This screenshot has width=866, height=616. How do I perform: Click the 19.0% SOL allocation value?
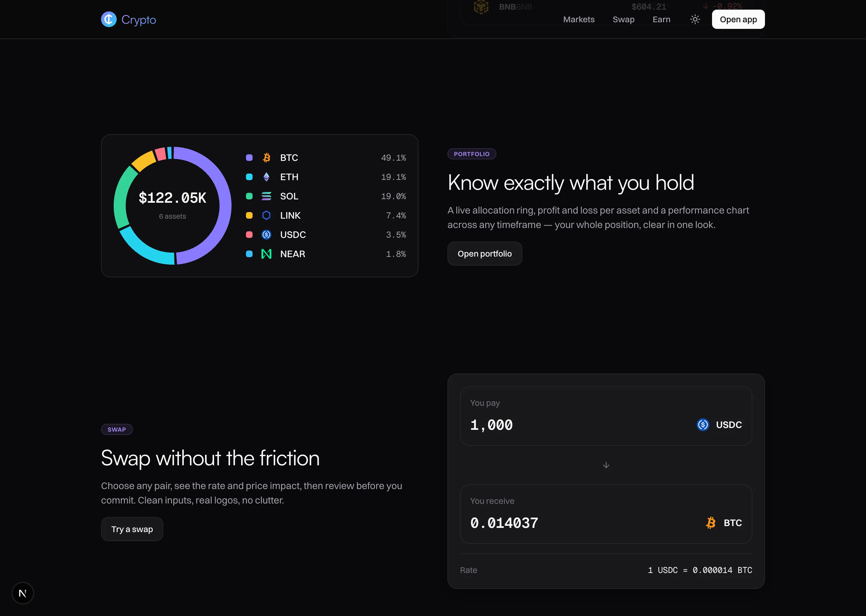(x=393, y=196)
